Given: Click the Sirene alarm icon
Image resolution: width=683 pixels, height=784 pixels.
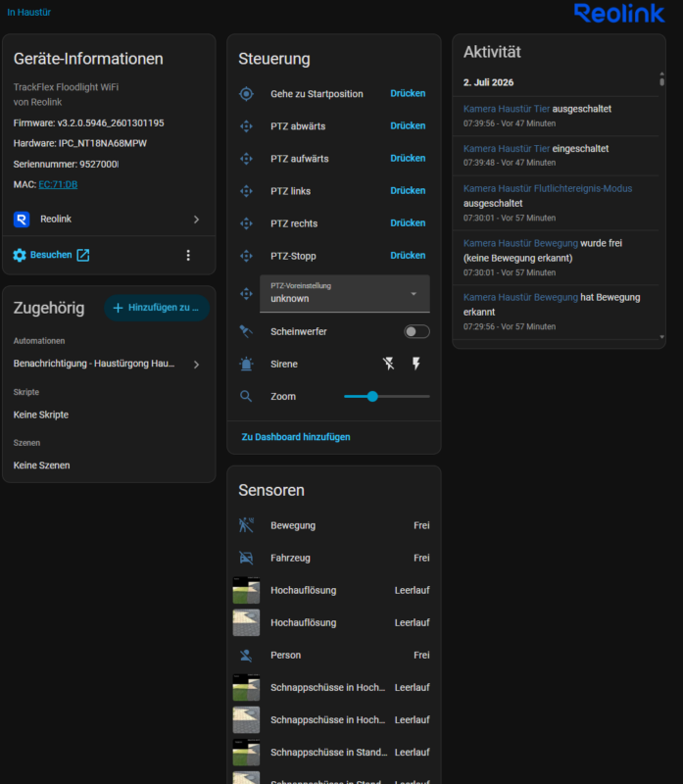Looking at the screenshot, I should point(246,364).
